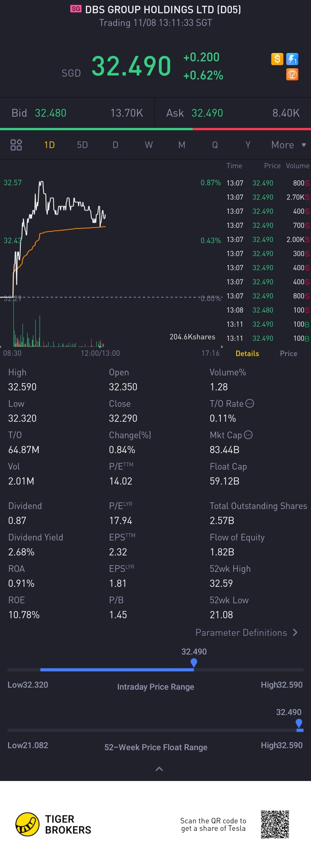Viewport: 311px width, 868px height.
Task: Tap the 204.6Kshares volume label
Action: 192,336
